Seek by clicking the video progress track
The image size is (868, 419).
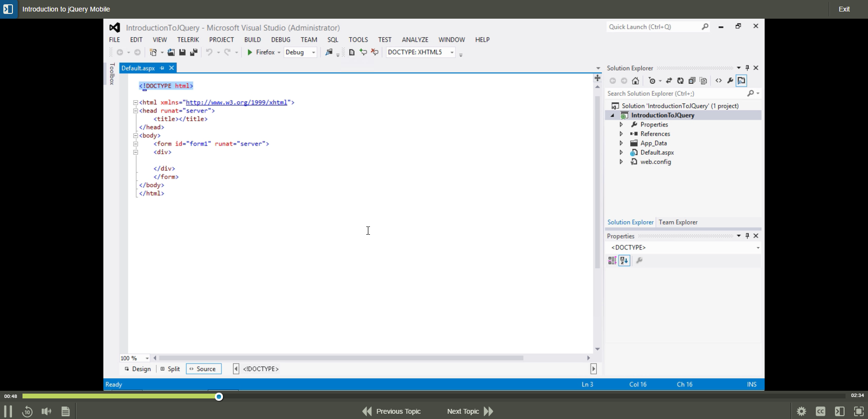click(434, 396)
